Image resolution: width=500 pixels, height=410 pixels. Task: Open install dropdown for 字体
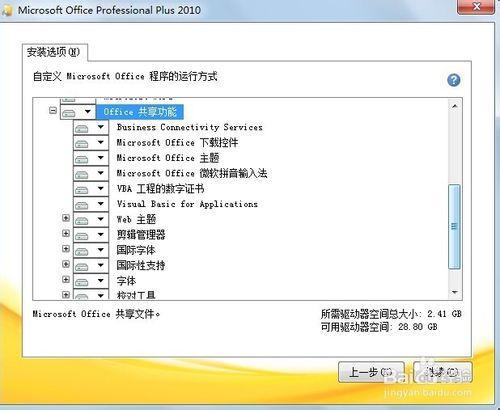pyautogui.click(x=91, y=281)
